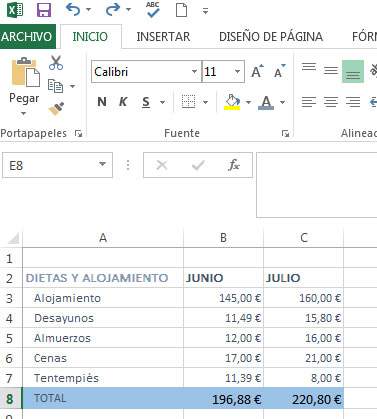Image resolution: width=377 pixels, height=419 pixels.
Task: Apply the font color A
Action: [x=266, y=102]
